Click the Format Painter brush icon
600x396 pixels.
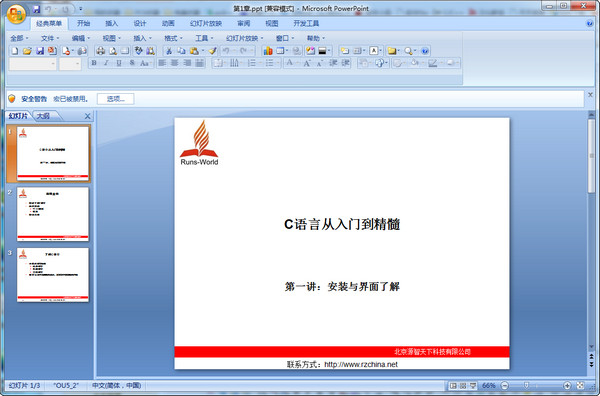pyautogui.click(x=213, y=51)
